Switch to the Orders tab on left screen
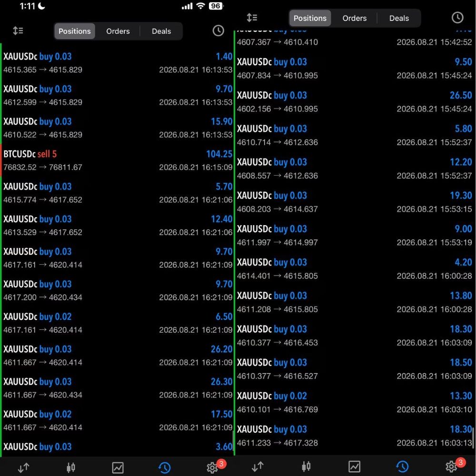 (118, 31)
